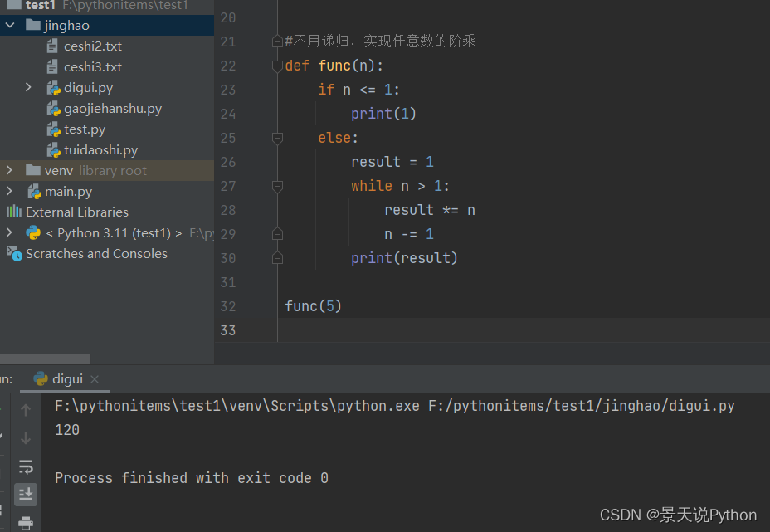Click the fold end marker at line 30
This screenshot has height=532, width=770.
(x=277, y=258)
